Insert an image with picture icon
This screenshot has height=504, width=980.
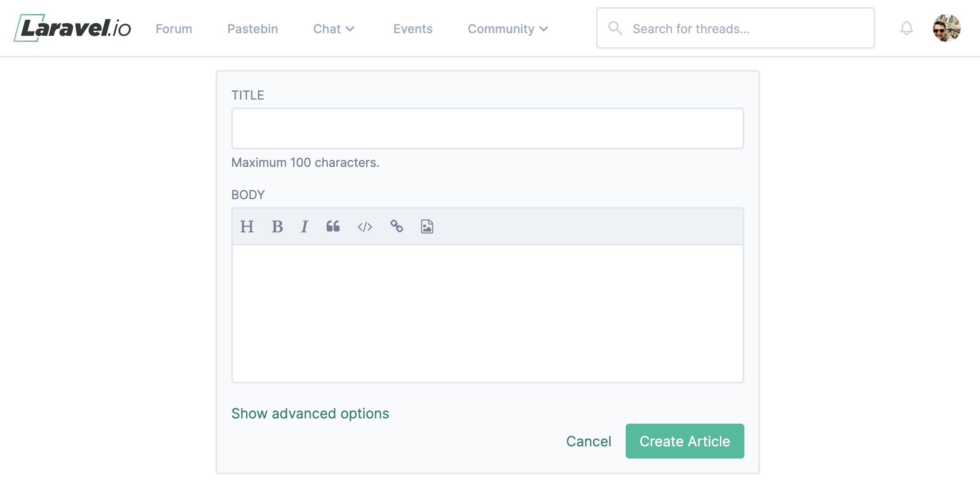tap(427, 227)
